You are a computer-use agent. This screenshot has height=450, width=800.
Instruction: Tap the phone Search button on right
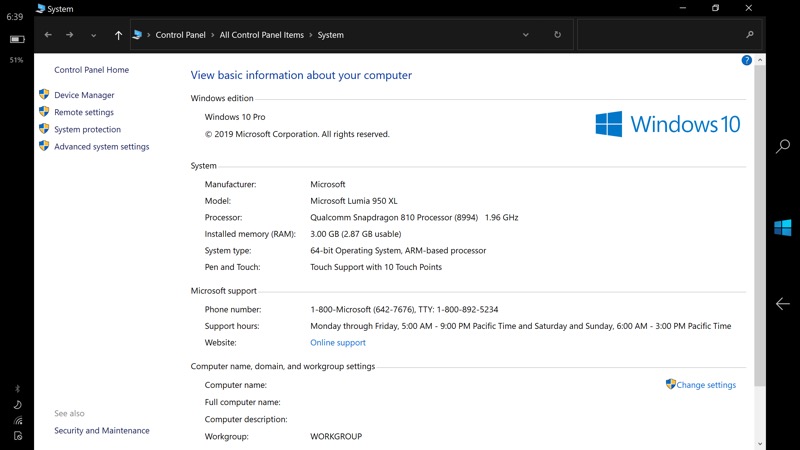coord(783,146)
